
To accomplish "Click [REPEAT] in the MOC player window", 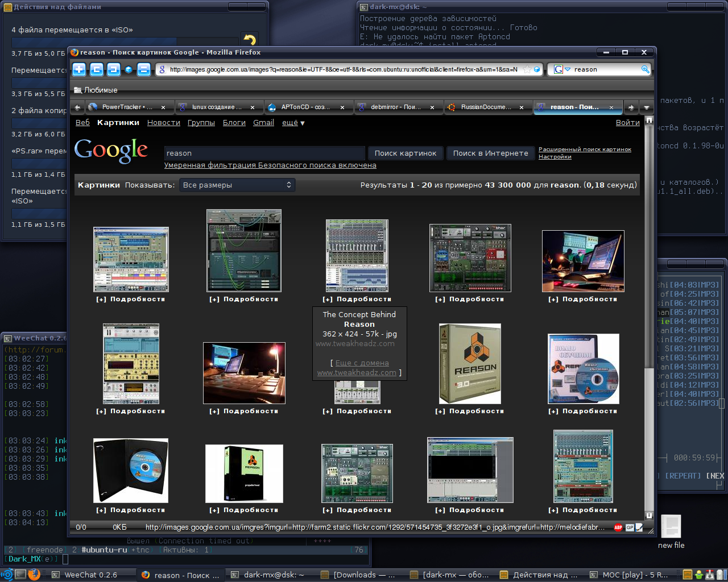I will tap(683, 476).
